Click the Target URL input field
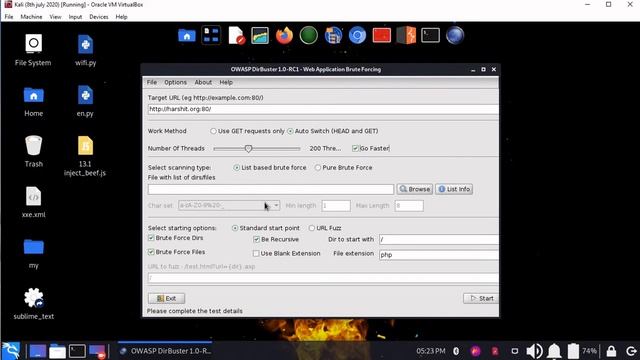Screen dimensions: 640x360 [x=323, y=109]
